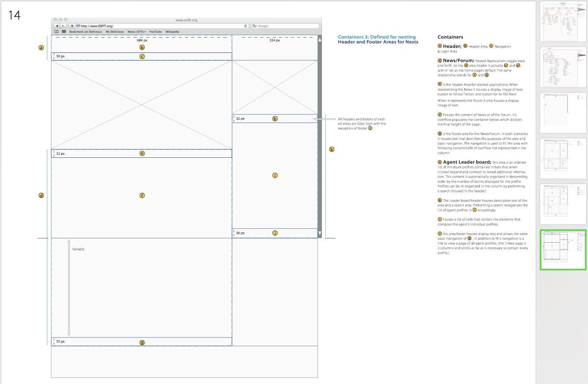Click the bold "Containers" heading on the right

point(450,37)
